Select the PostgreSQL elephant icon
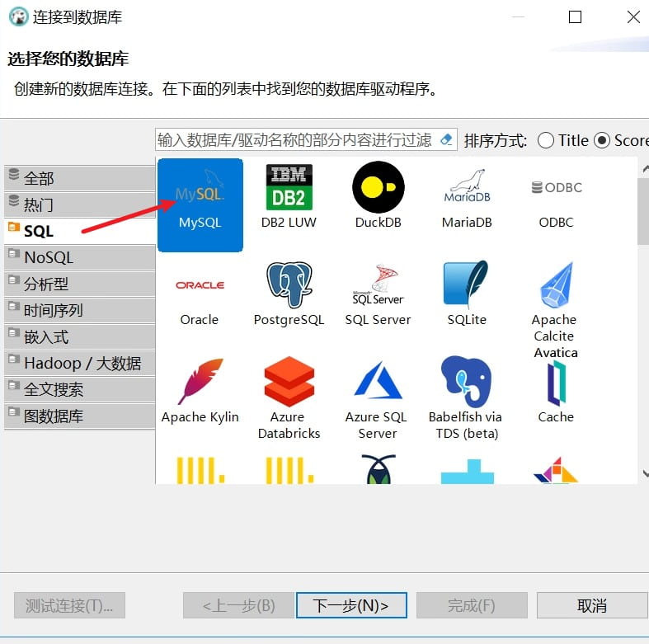 click(x=289, y=284)
